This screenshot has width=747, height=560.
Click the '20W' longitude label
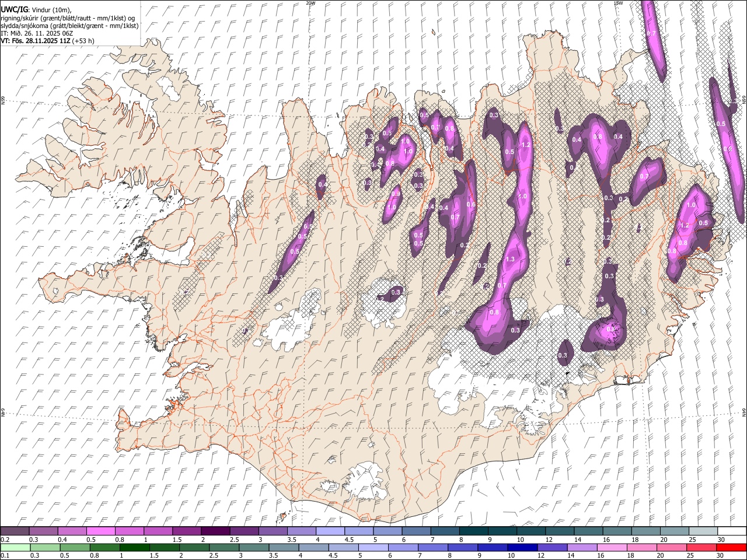310,3
